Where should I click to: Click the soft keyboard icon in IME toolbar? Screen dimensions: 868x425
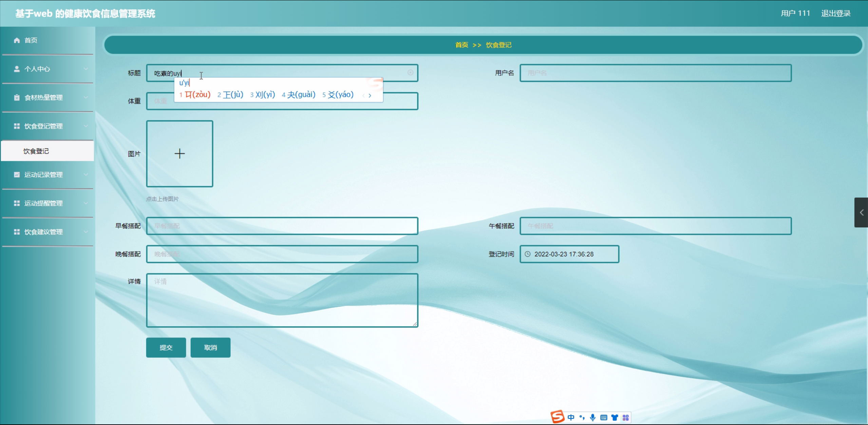tap(603, 417)
